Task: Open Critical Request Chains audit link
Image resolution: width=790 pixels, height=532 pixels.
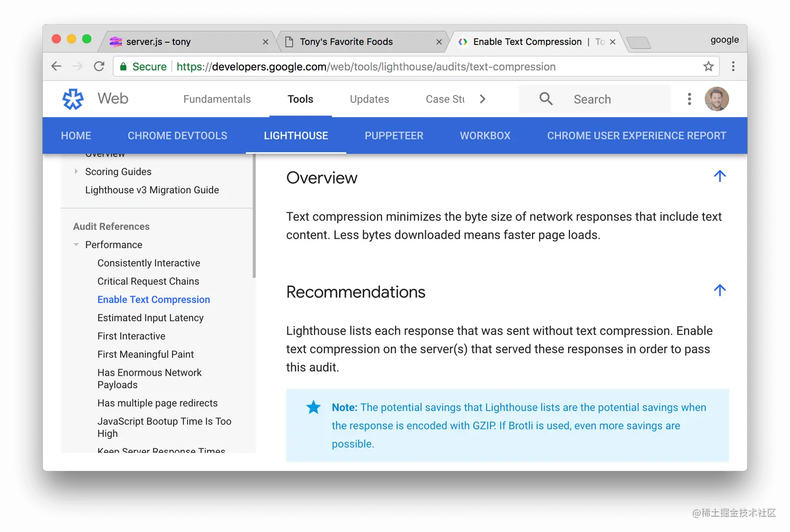Action: click(x=148, y=282)
